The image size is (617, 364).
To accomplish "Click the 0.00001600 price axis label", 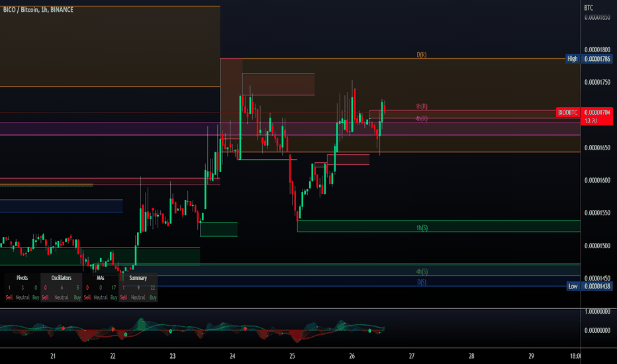I will point(597,180).
